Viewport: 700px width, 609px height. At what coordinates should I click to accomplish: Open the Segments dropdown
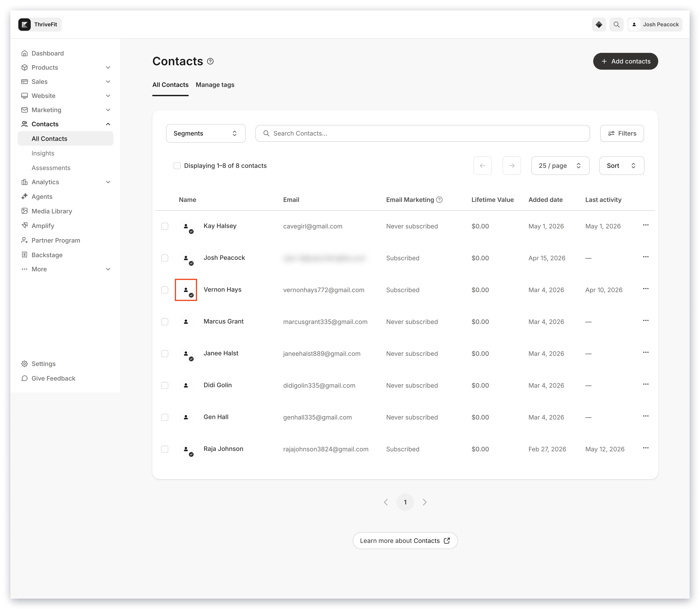206,133
